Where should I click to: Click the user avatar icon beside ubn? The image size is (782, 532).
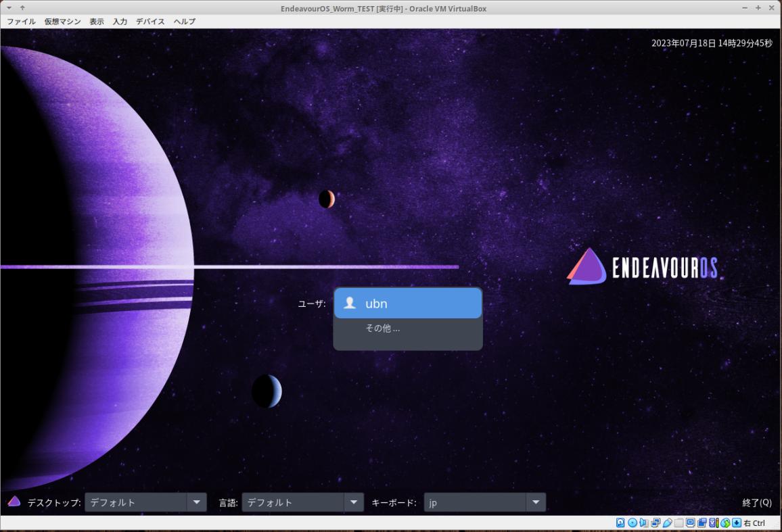click(x=350, y=303)
